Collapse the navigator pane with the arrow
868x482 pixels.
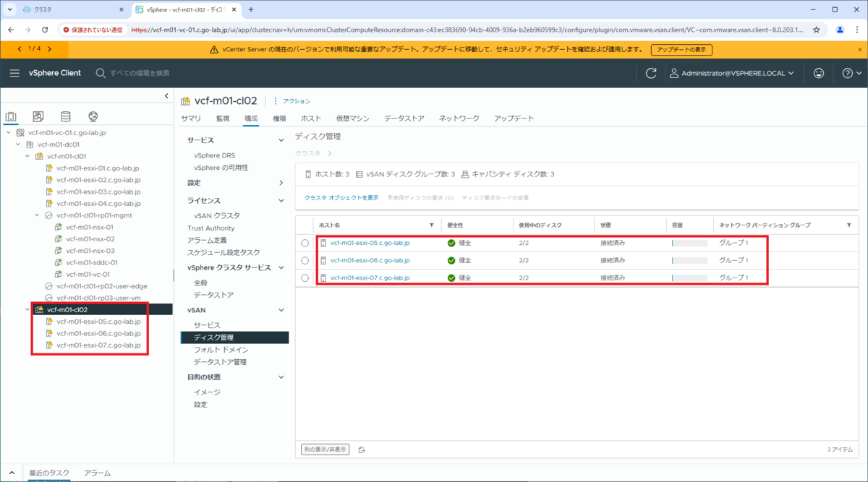(x=167, y=96)
